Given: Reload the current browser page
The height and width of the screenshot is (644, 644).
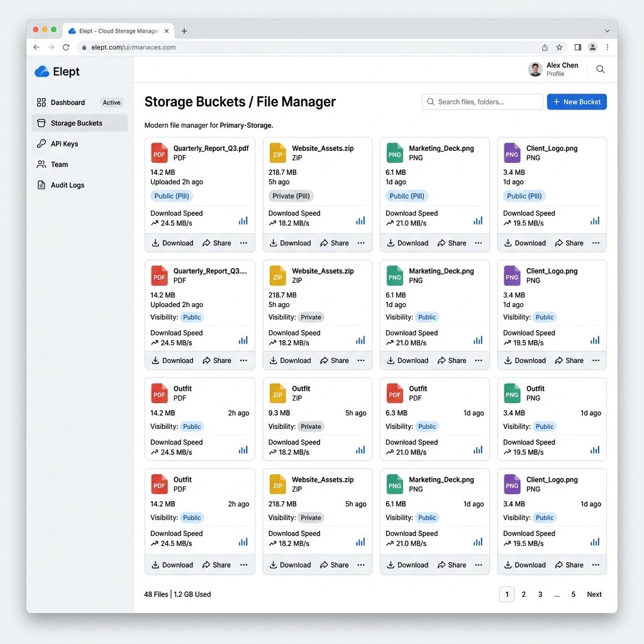Looking at the screenshot, I should pyautogui.click(x=65, y=47).
